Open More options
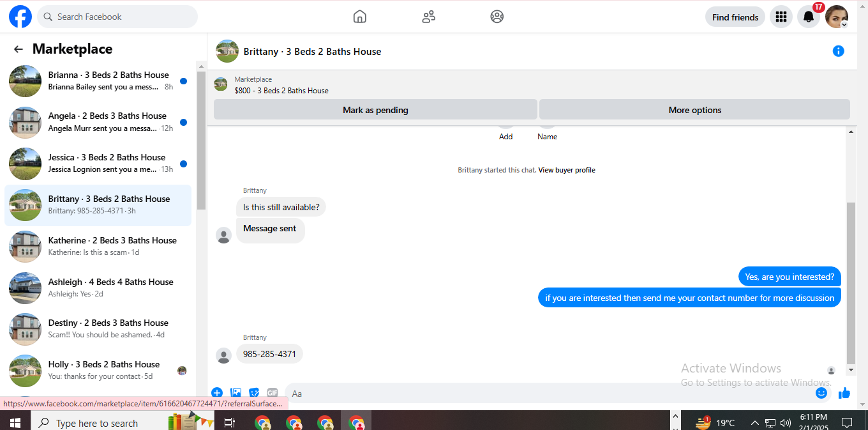The width and height of the screenshot is (868, 430). tap(694, 110)
